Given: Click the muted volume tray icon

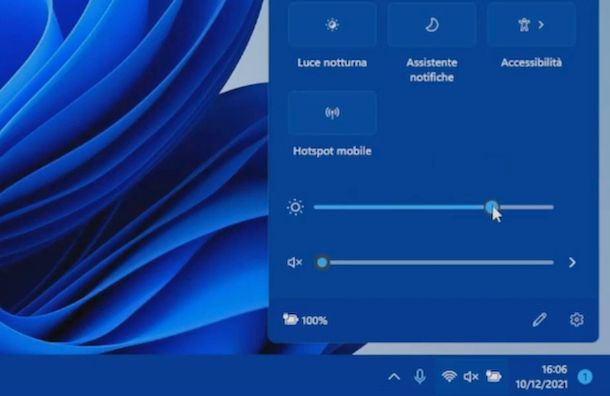Looking at the screenshot, I should [471, 377].
